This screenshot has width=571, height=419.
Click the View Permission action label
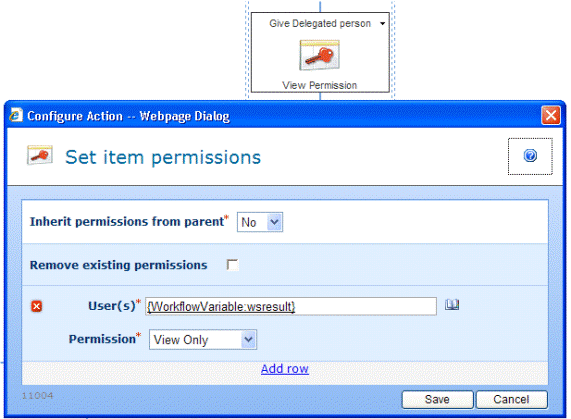[319, 85]
